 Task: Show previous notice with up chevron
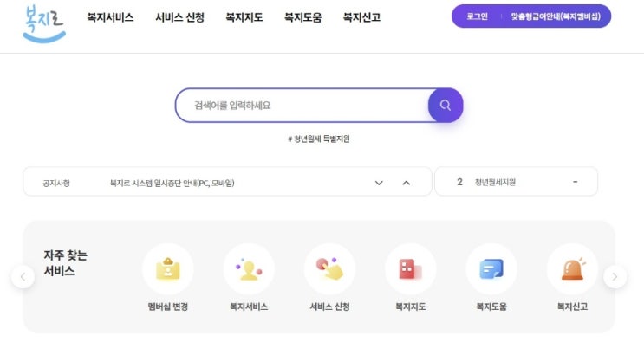tap(407, 183)
